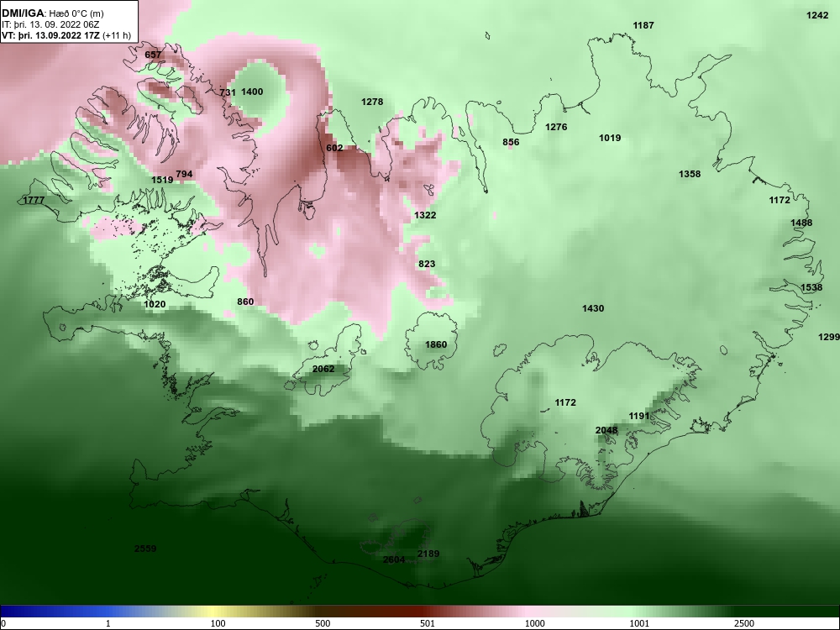
Task: Select the 1777 value on the west peninsula
Action: click(34, 201)
